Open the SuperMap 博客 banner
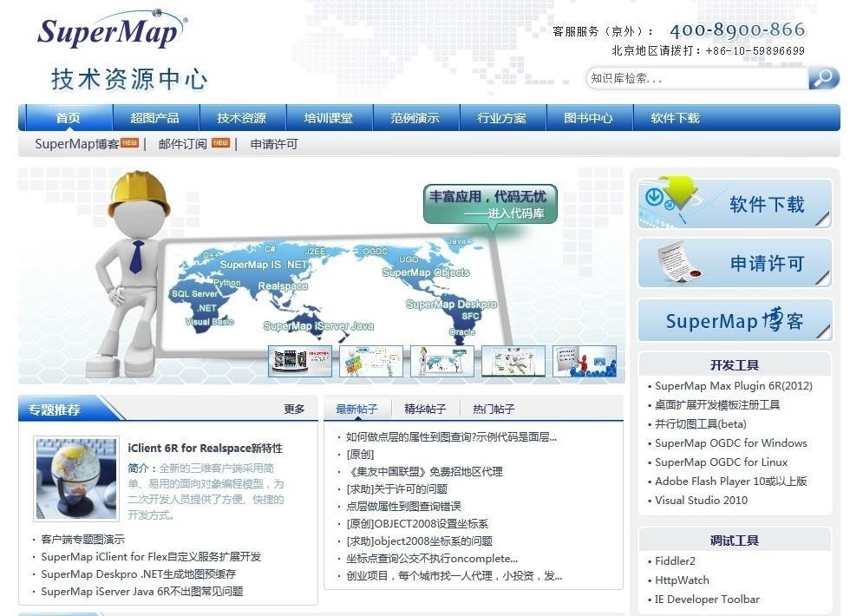The image size is (850, 616). point(735,321)
